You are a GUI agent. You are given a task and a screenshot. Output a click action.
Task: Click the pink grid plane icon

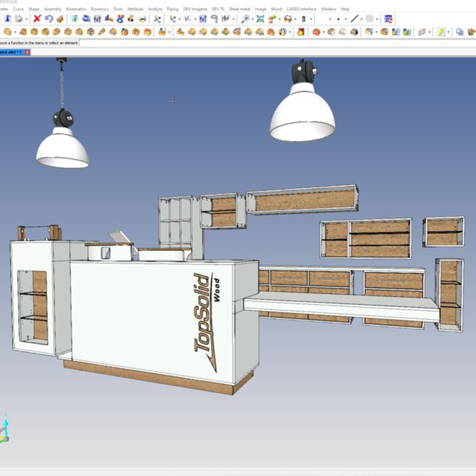[x=422, y=32]
